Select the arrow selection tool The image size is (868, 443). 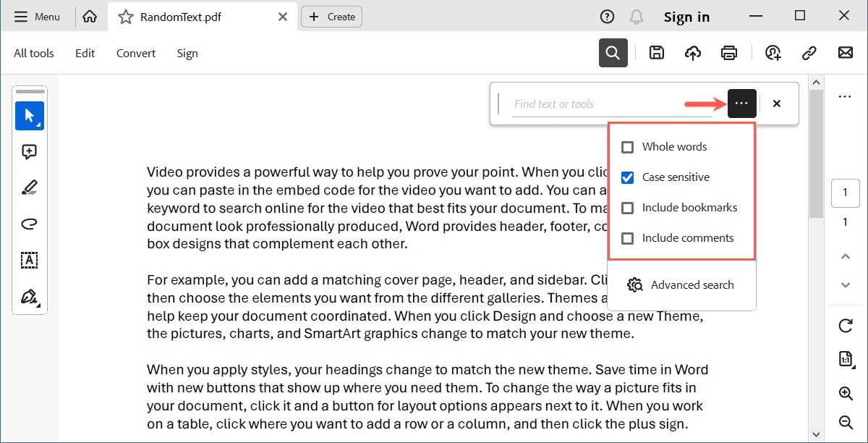point(30,115)
